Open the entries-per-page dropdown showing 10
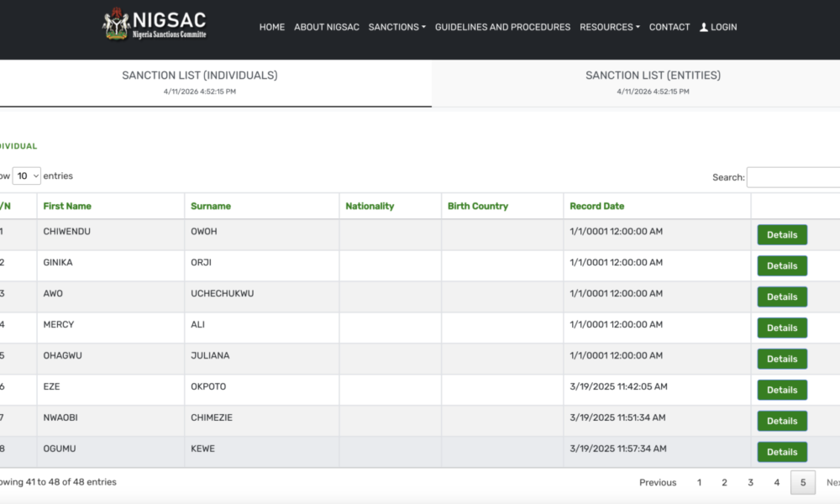The image size is (840, 504). pos(26,176)
